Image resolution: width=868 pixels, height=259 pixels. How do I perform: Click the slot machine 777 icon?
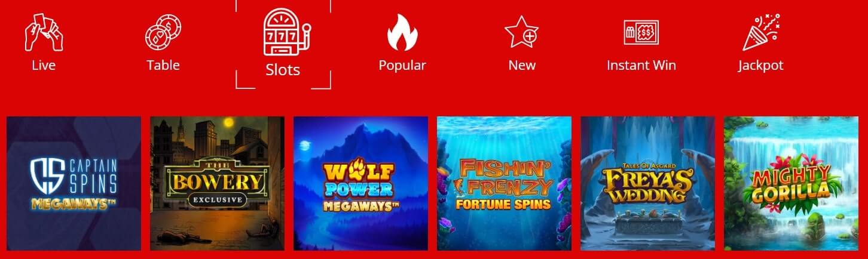[x=283, y=32]
